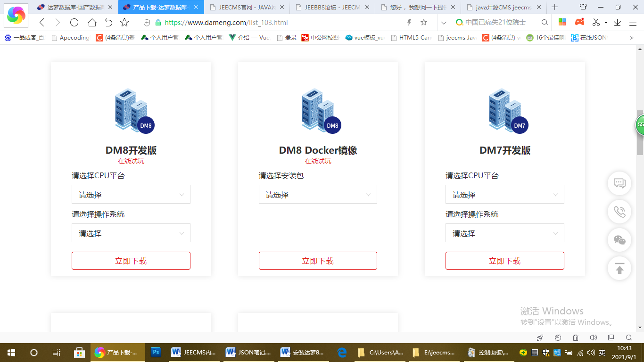Screen dimensions: 644x362
Task: Open the 介绍 — Vue bookmark
Action: (x=249, y=38)
